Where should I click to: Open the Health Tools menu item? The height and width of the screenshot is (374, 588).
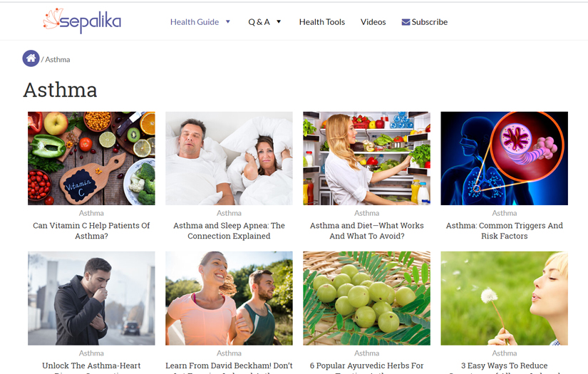point(321,22)
